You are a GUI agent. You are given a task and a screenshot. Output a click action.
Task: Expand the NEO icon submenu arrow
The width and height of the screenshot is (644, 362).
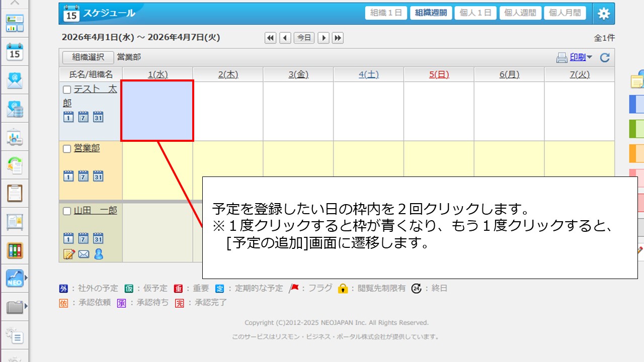(x=26, y=277)
